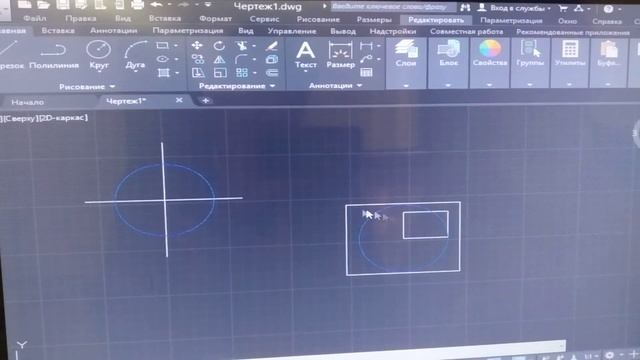640x360 pixels.
Task: Open the Формат menu
Action: (x=216, y=19)
